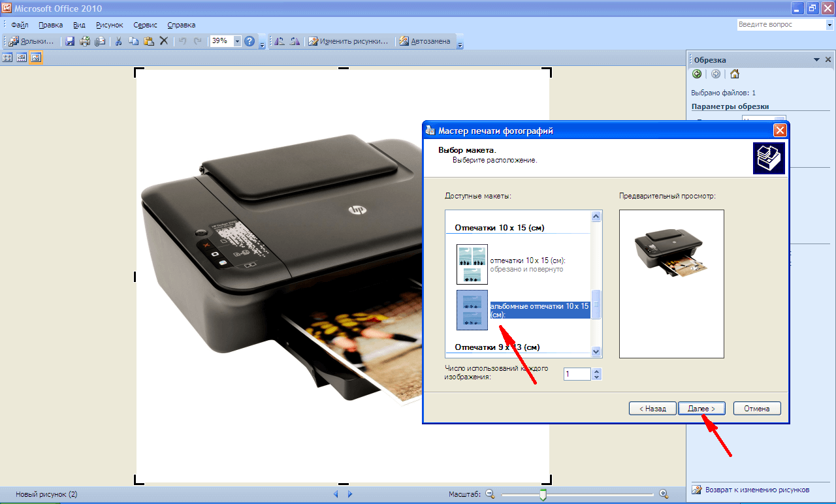Go to task pane Home icon
Image resolution: width=836 pixels, height=504 pixels.
tap(735, 74)
